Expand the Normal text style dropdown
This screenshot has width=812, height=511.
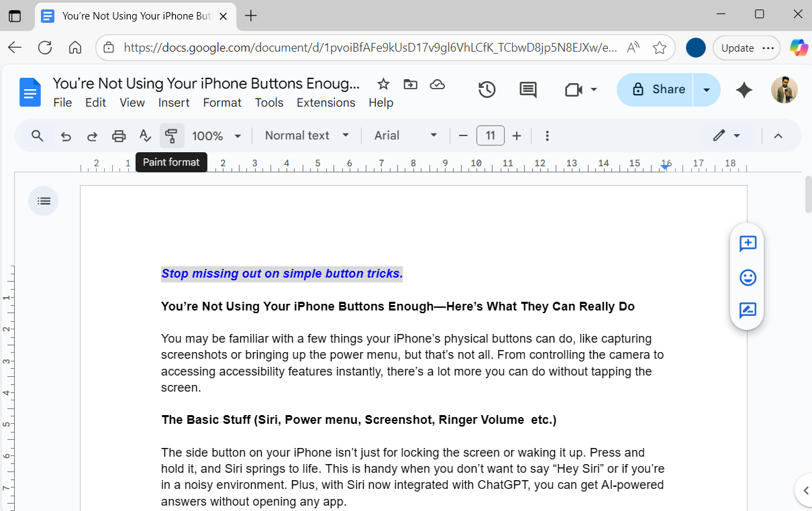tap(307, 136)
